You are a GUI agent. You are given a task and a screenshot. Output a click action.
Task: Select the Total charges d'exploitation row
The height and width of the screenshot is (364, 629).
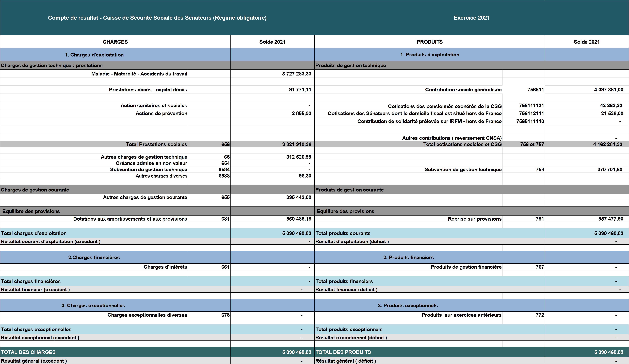[x=34, y=233]
